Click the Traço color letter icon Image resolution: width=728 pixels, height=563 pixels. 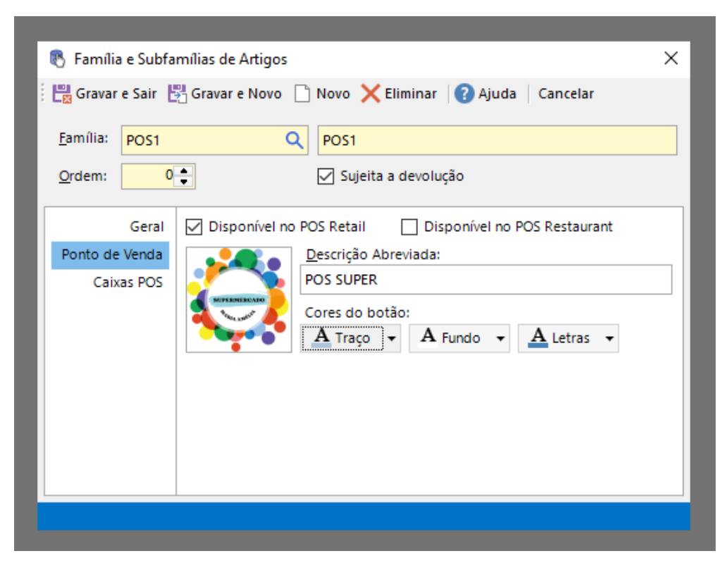click(x=321, y=338)
